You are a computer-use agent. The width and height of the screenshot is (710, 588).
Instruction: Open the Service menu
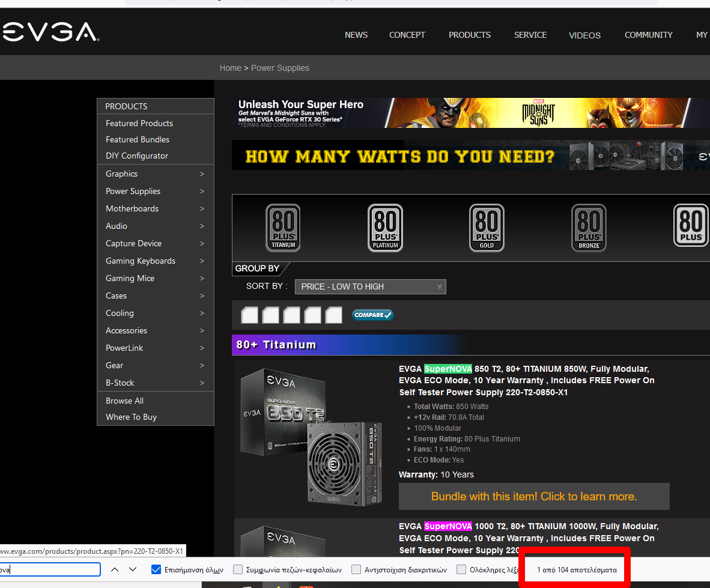[530, 35]
